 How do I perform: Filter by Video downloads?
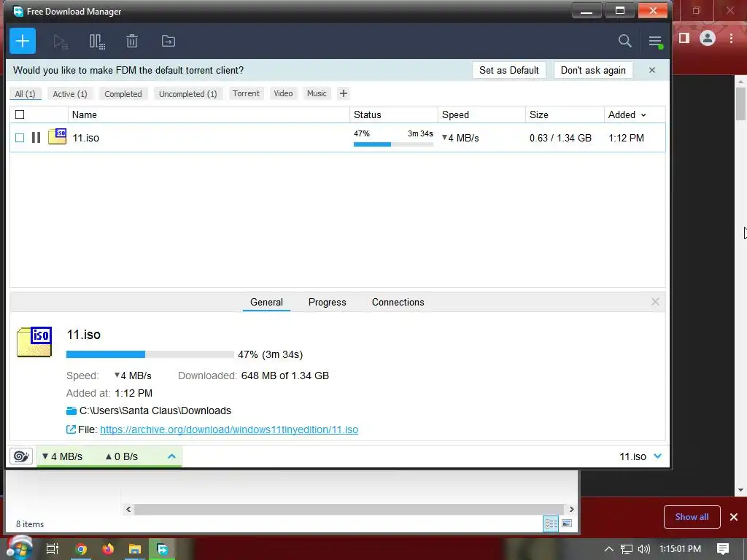[283, 93]
